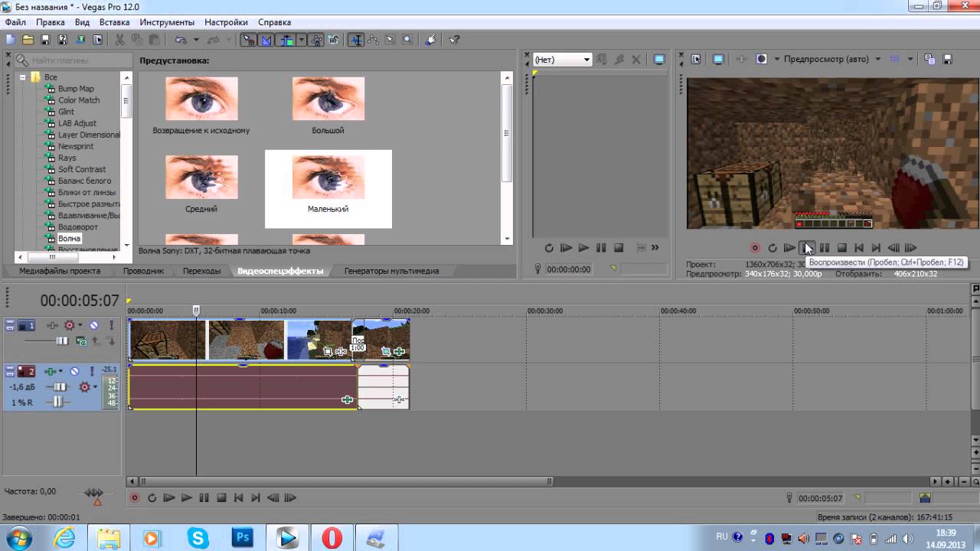Click the Cut scissors icon in toolbar
Viewport: 980px width, 551px height.
120,40
